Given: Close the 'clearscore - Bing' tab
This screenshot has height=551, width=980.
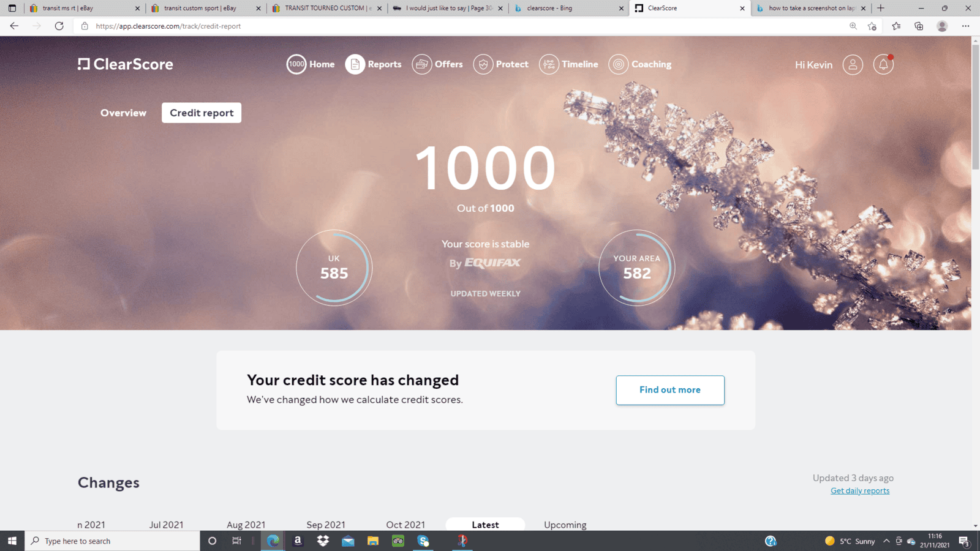Looking at the screenshot, I should click(621, 8).
